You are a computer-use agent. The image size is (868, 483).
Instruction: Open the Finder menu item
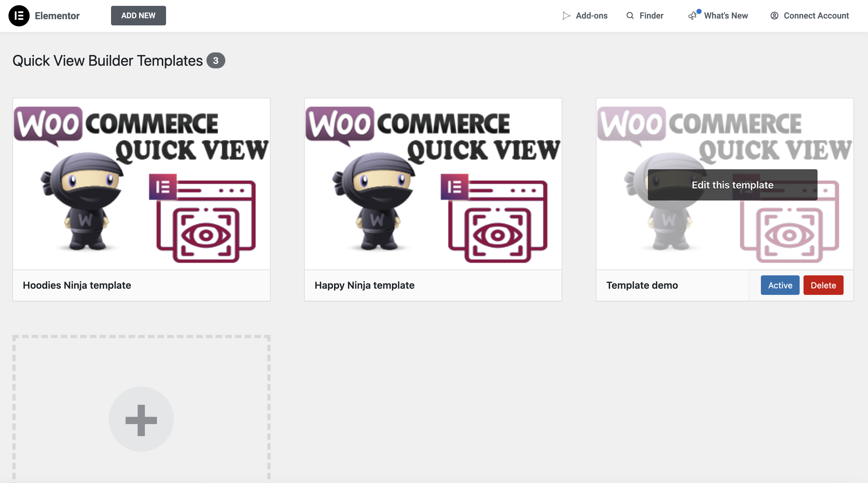pos(651,16)
